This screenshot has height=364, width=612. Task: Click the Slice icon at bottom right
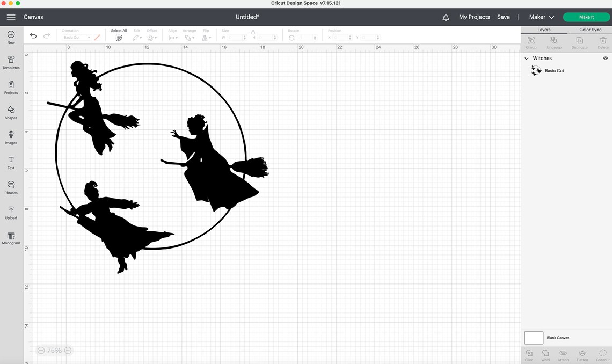click(x=529, y=353)
